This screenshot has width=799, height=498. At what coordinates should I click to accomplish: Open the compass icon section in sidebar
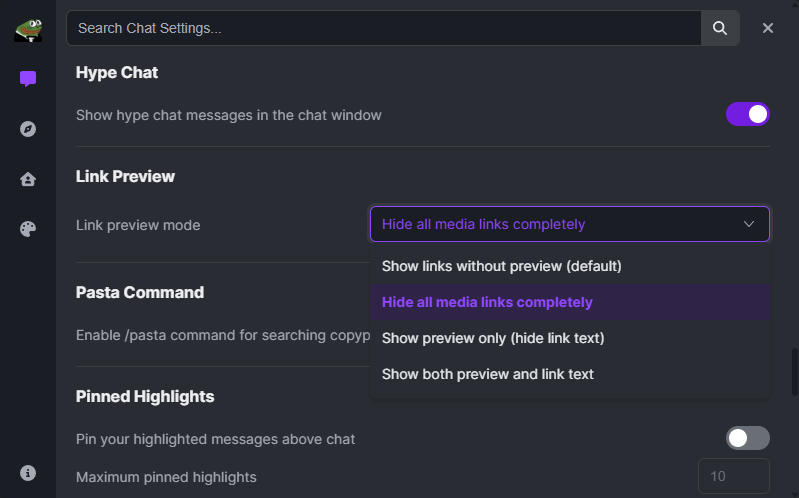28,129
